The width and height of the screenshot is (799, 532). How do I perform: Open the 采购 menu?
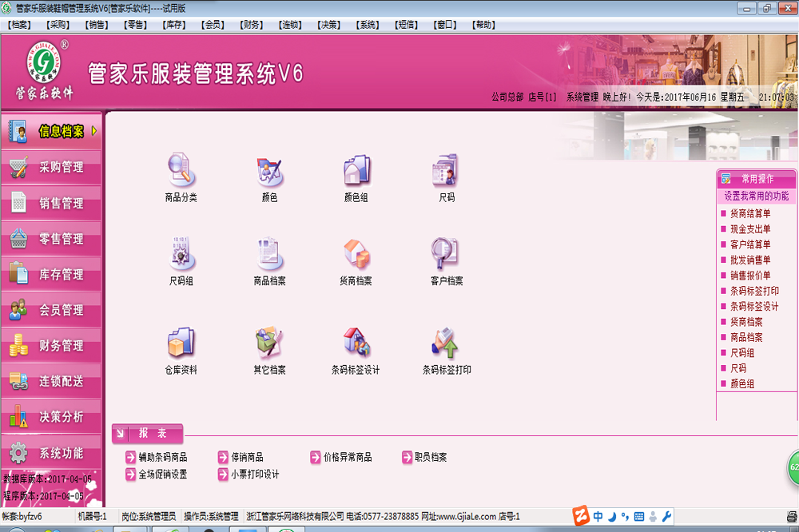58,25
